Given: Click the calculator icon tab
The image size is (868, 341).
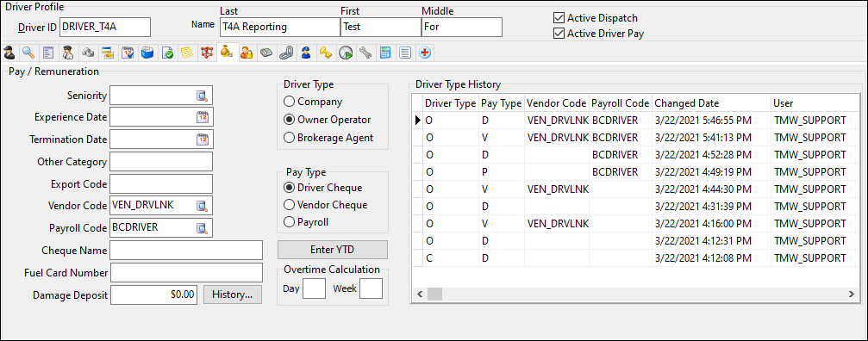Looking at the screenshot, I should pyautogui.click(x=385, y=53).
